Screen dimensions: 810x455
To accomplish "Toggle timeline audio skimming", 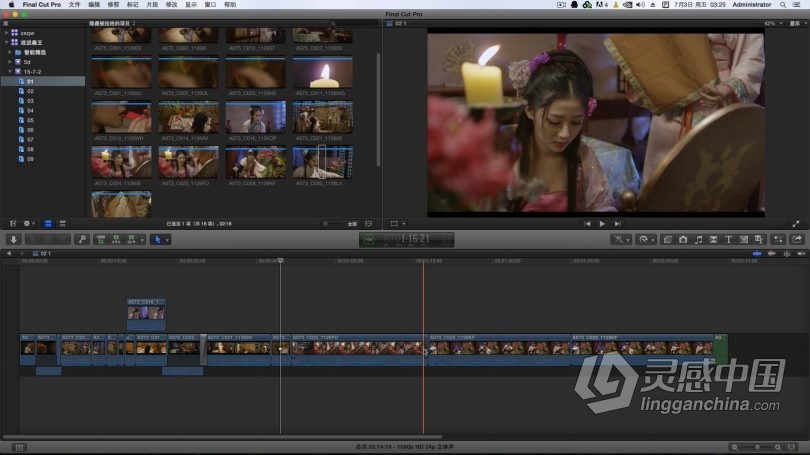I will click(x=772, y=254).
